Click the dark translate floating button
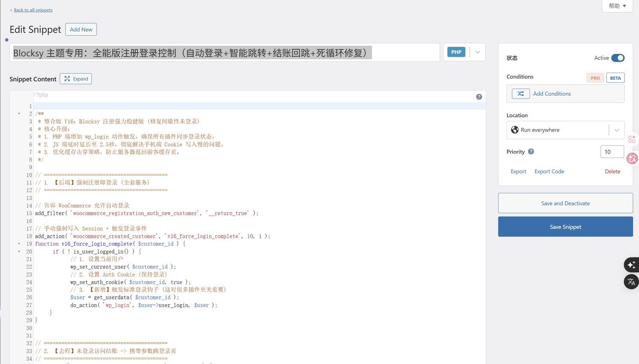 631,282
